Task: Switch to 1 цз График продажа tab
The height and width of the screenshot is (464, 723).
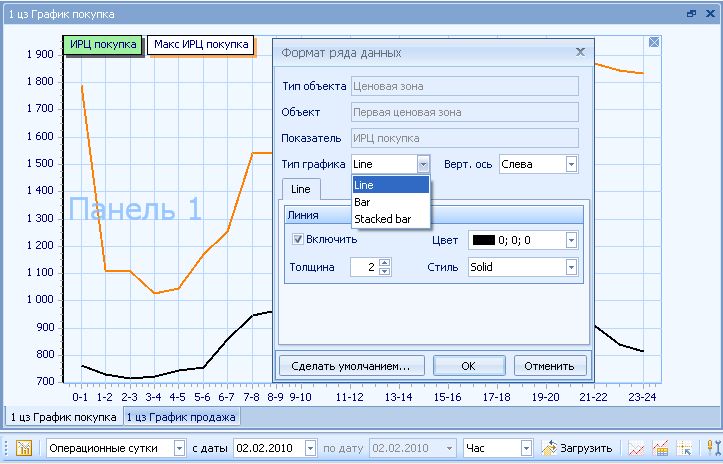Action: [x=181, y=417]
